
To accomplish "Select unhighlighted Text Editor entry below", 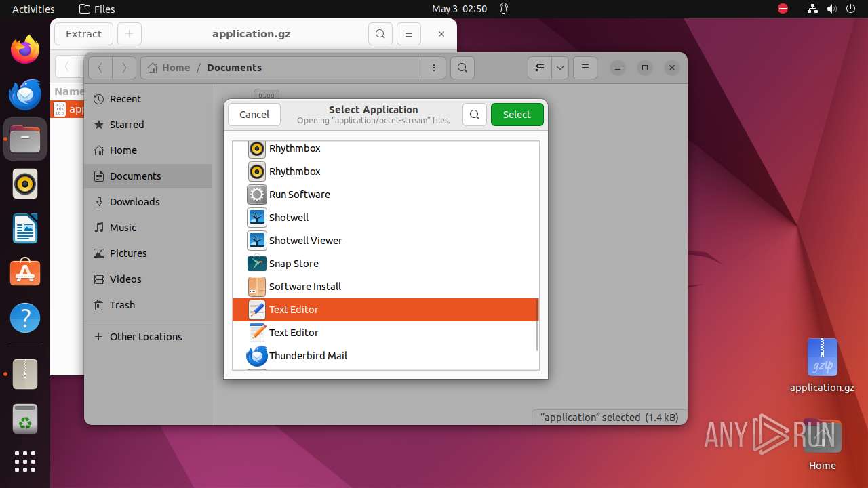I will pyautogui.click(x=385, y=333).
